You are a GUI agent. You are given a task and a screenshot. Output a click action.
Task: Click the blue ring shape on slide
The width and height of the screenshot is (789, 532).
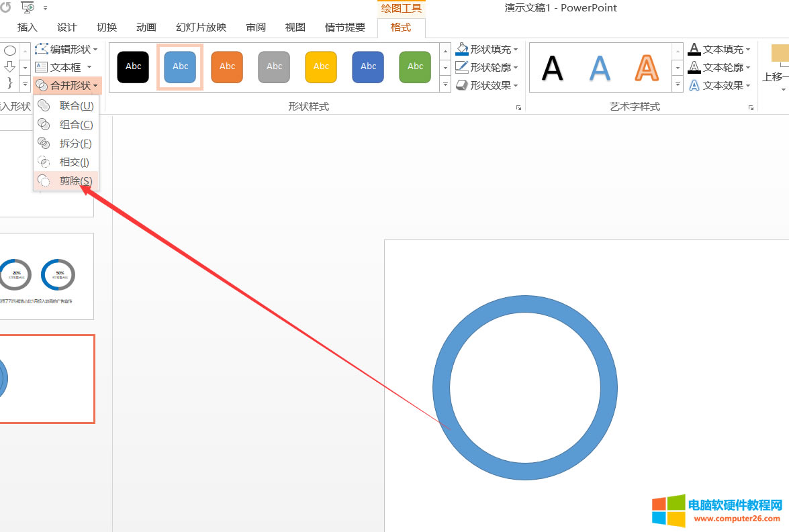(441, 388)
